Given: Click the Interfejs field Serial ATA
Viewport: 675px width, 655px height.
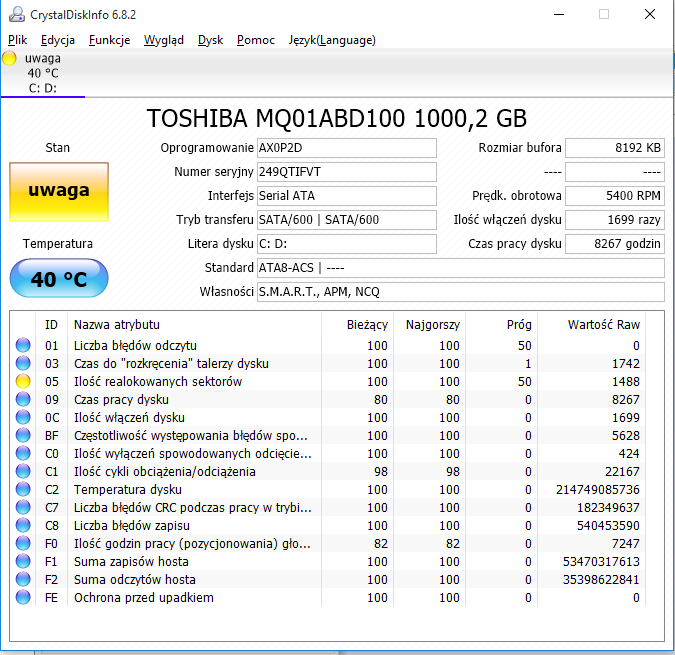Looking at the screenshot, I should coord(347,196).
